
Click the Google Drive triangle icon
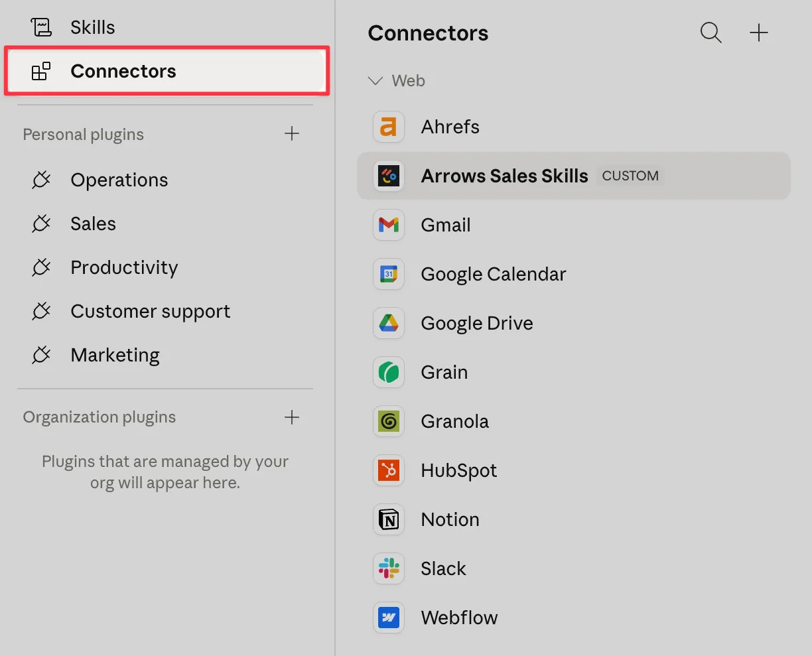coord(389,323)
